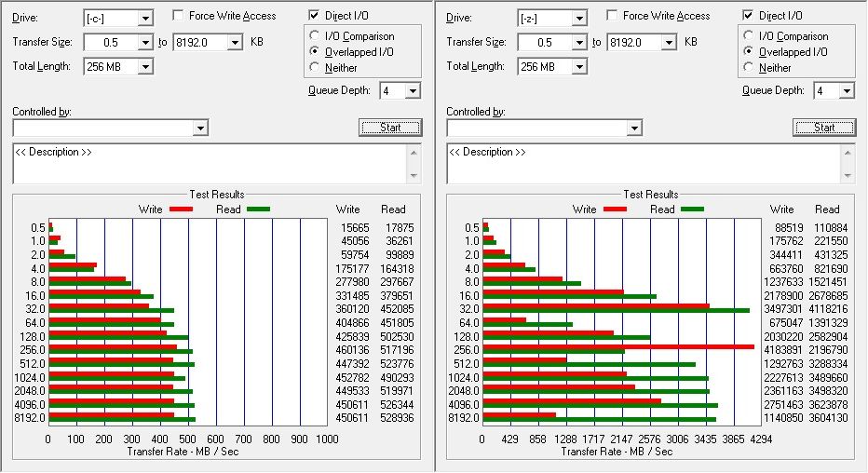The height and width of the screenshot is (473, 868).
Task: Uncheck Direct I/O in the drive C window
Action: [316, 16]
